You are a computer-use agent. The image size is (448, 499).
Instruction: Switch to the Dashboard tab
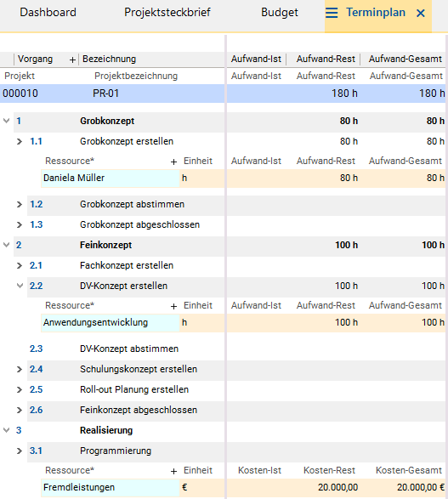point(48,13)
